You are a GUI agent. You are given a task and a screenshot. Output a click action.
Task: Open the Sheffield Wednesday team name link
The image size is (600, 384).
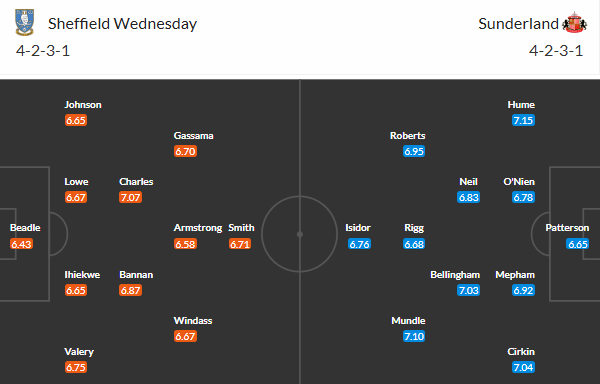[x=122, y=24]
